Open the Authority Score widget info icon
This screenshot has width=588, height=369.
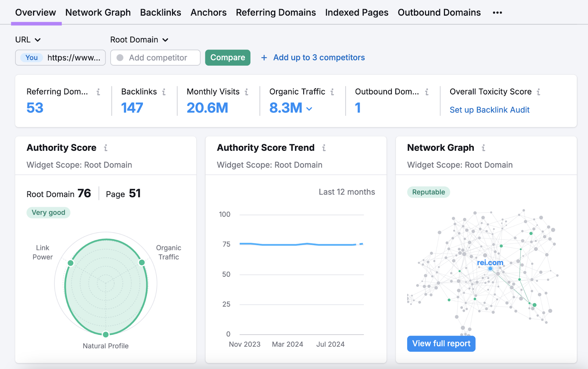pos(105,148)
